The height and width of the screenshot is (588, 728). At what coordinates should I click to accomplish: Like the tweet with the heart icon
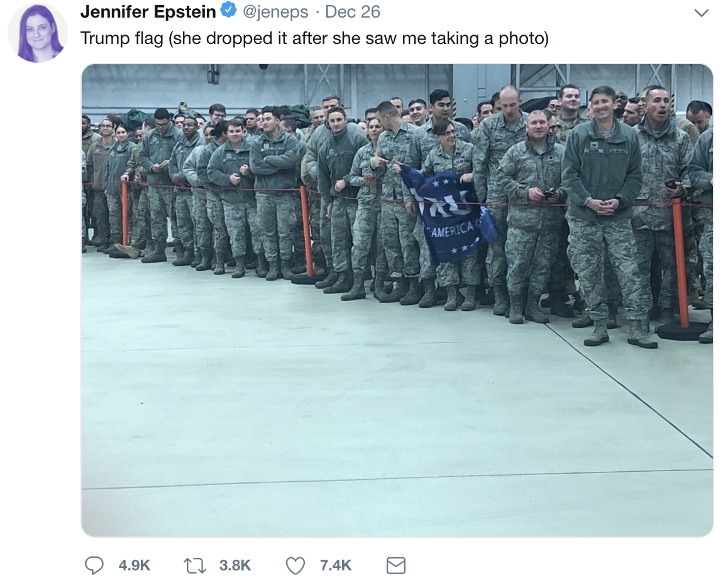click(295, 566)
